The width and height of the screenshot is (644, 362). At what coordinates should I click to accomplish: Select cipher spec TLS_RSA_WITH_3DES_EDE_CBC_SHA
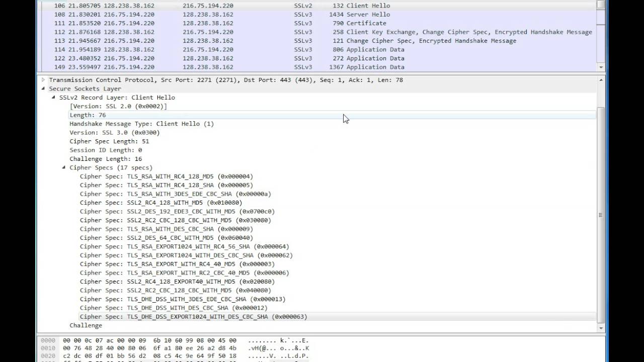[x=175, y=194]
